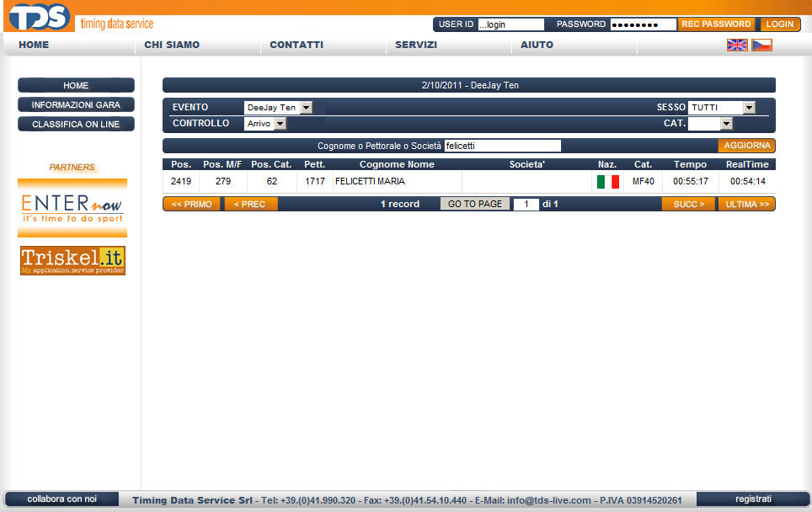
Task: Expand the CAT. category dropdown
Action: (710, 124)
